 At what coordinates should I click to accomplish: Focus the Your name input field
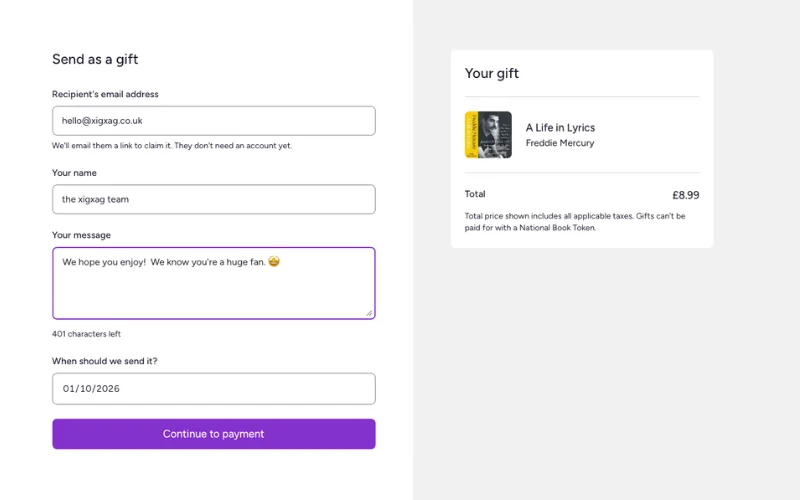214,199
